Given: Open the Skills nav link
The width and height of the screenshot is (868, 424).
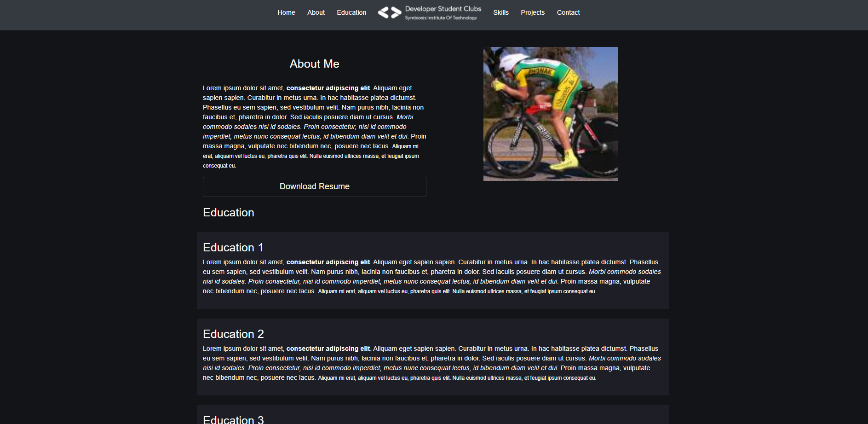Looking at the screenshot, I should 501,12.
